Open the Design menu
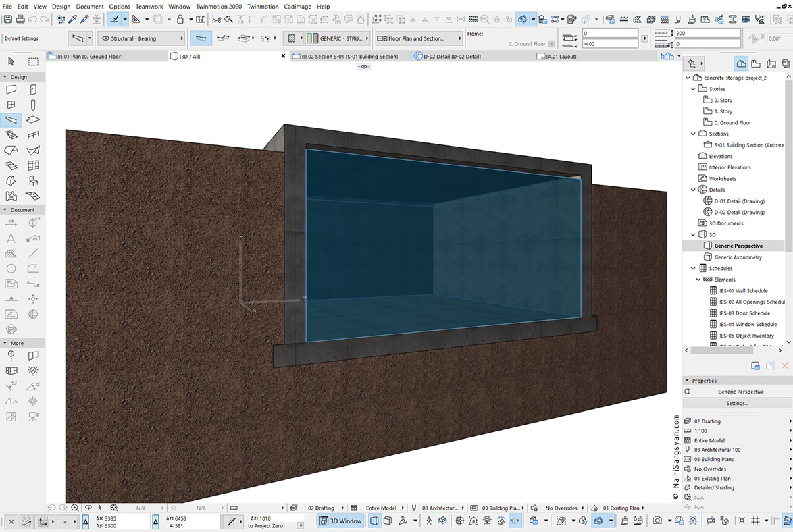Image resolution: width=793 pixels, height=532 pixels. click(x=61, y=7)
